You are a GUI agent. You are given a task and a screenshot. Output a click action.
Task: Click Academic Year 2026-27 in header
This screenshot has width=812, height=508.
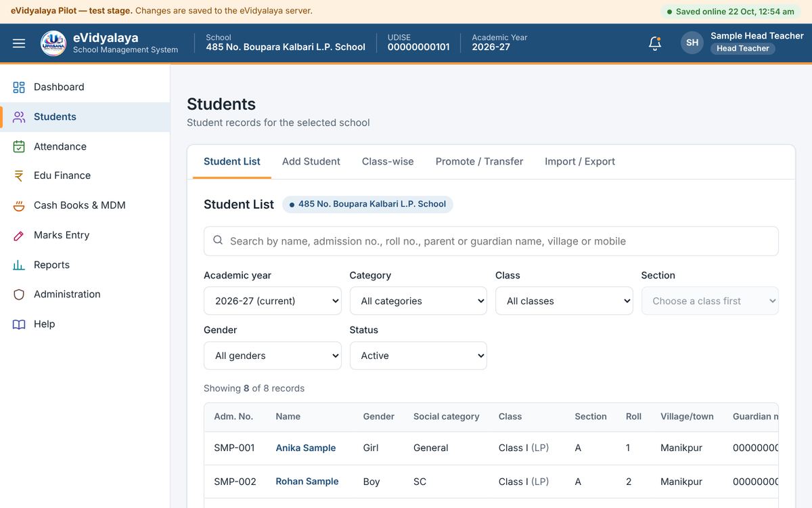[x=491, y=47]
